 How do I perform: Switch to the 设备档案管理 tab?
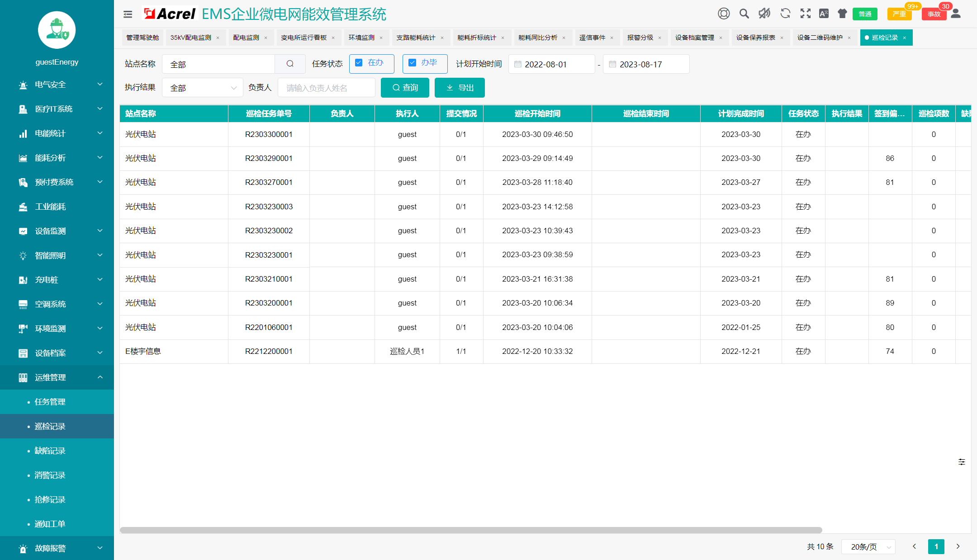[694, 38]
